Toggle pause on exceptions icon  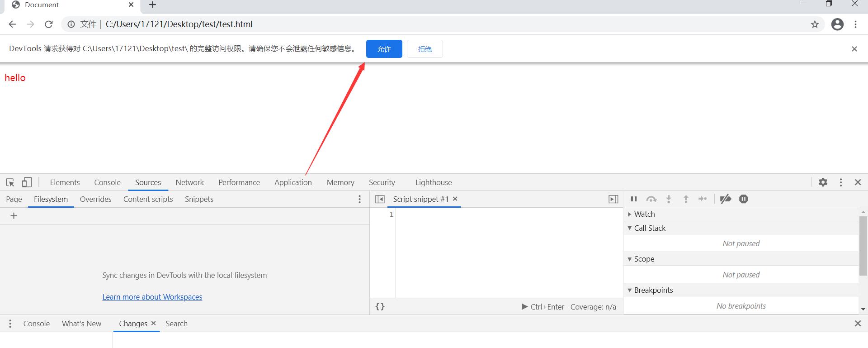pyautogui.click(x=744, y=199)
